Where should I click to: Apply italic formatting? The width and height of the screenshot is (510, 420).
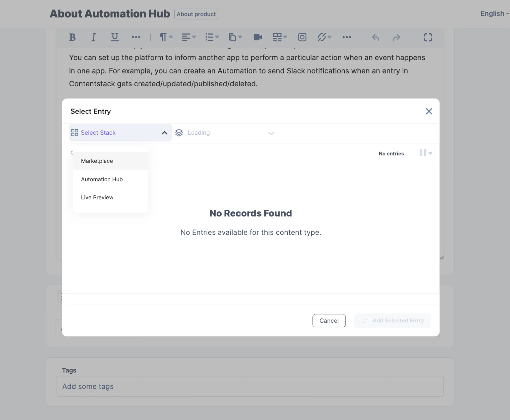click(x=93, y=37)
